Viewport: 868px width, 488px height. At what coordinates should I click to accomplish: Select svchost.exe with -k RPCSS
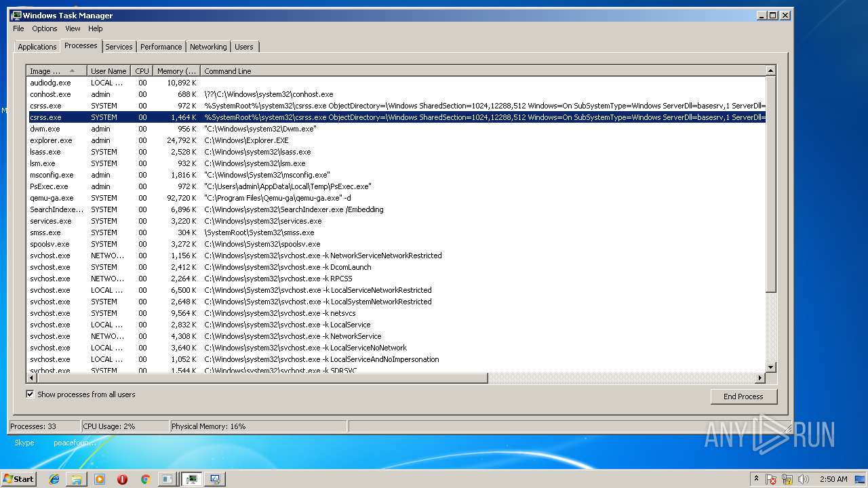pyautogui.click(x=396, y=279)
